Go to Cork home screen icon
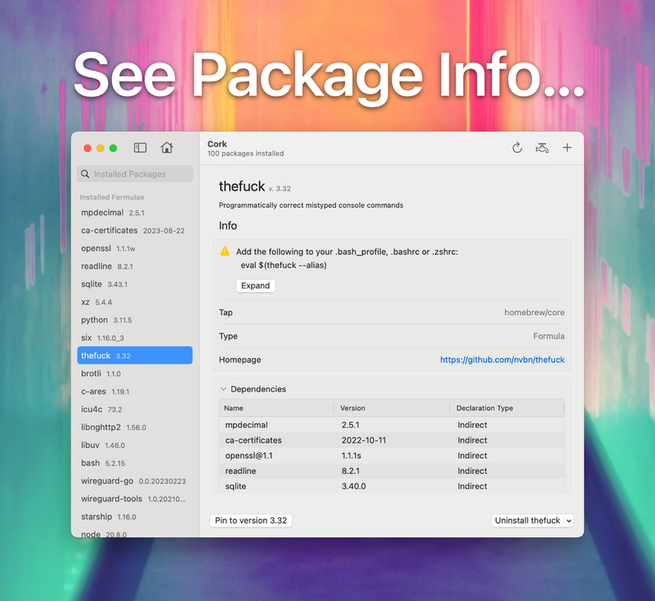Image resolution: width=655 pixels, height=601 pixels. 167,147
